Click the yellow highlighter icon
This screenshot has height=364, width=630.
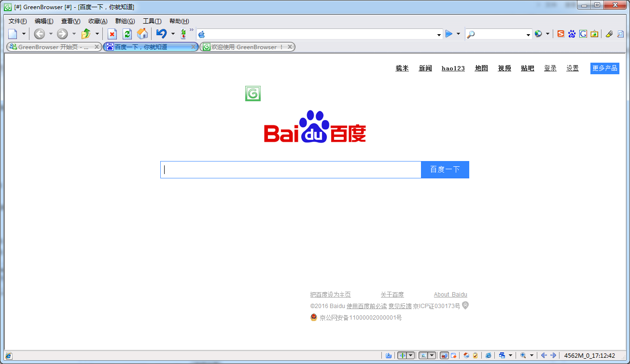[609, 34]
